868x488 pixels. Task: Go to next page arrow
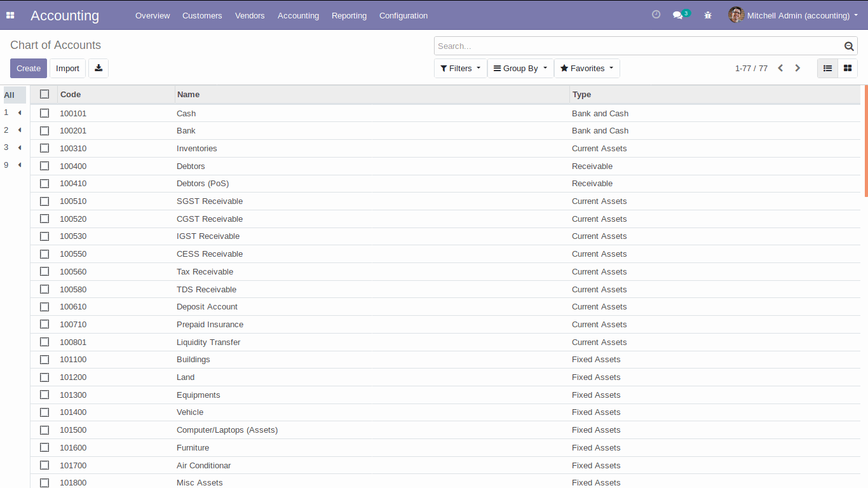pos(797,68)
